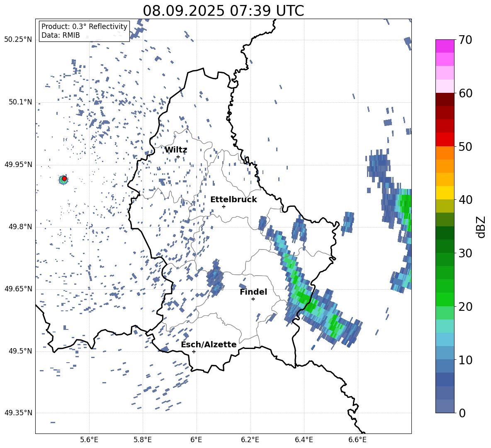Click the red radar site marker dot
This screenshot has height=448, width=491.
click(64, 179)
